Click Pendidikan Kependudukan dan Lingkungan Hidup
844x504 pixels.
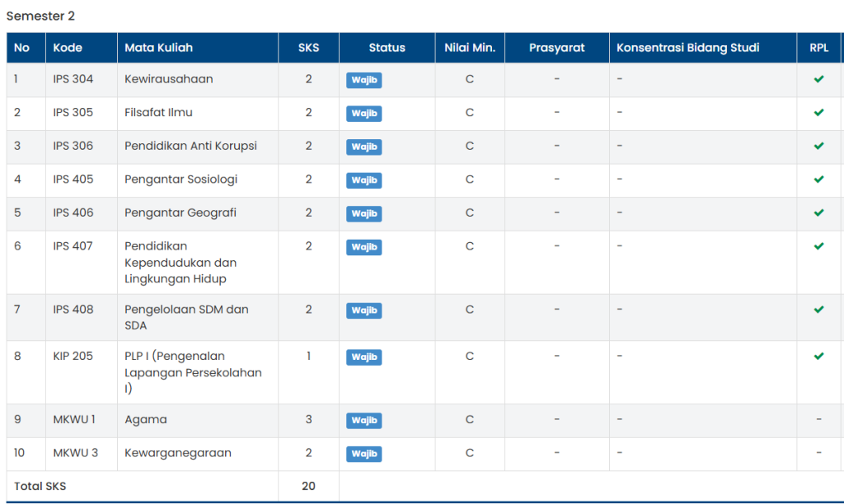pyautogui.click(x=181, y=263)
